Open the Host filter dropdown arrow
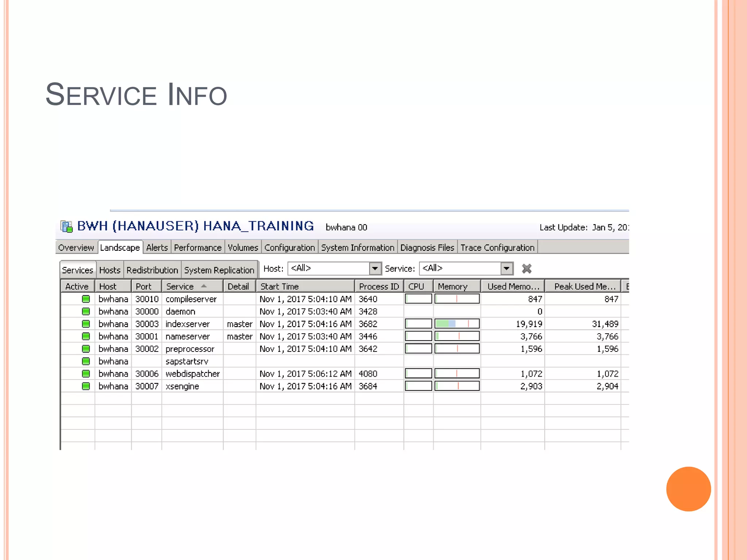747x560 pixels. pyautogui.click(x=375, y=269)
